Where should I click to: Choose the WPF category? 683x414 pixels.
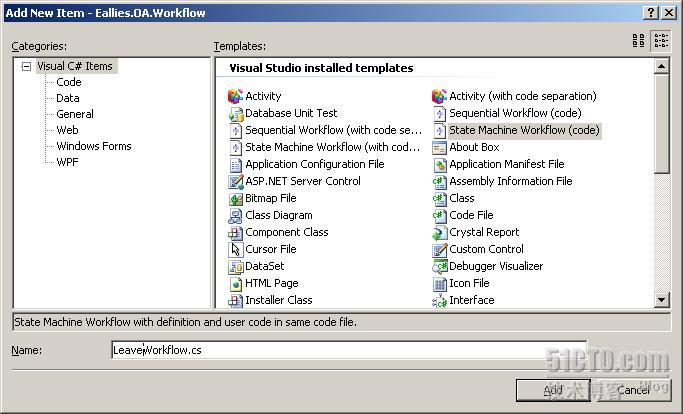pos(68,162)
